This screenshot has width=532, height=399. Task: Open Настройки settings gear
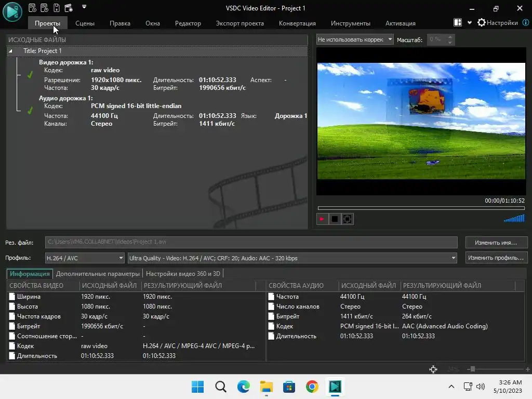click(x=498, y=23)
